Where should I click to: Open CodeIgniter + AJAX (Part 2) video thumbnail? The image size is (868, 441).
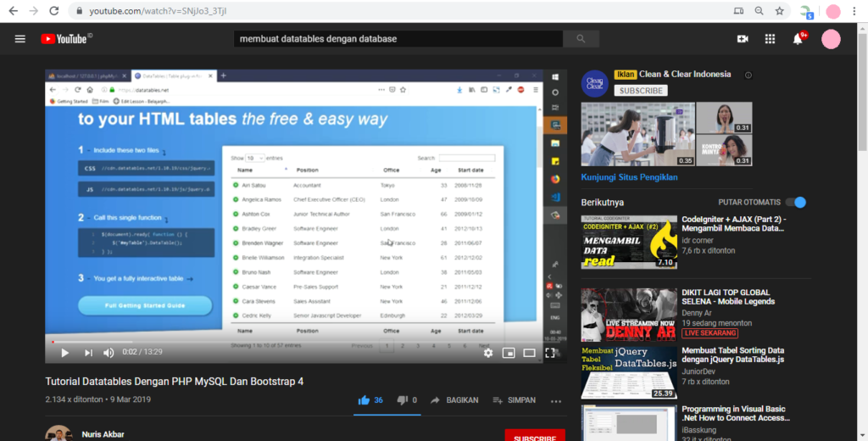point(629,242)
